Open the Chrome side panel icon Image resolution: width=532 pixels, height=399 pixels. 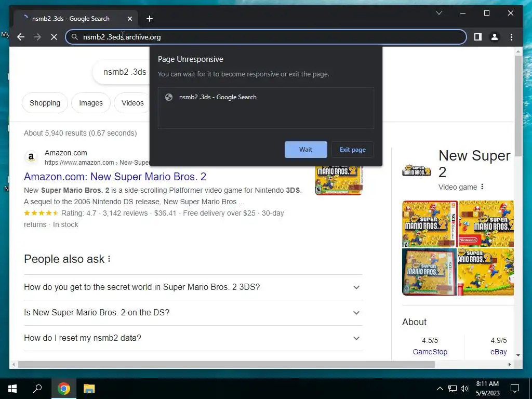pyautogui.click(x=478, y=37)
